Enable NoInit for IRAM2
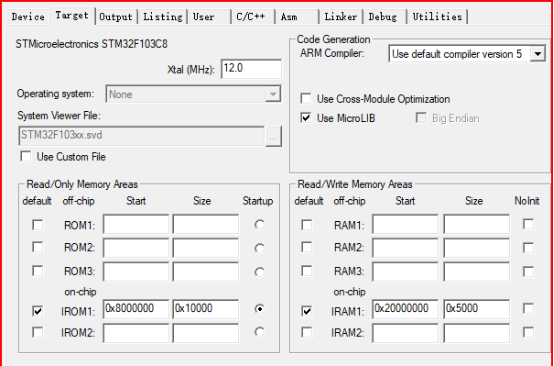Screen dimensions: 554x366 [x=529, y=332]
